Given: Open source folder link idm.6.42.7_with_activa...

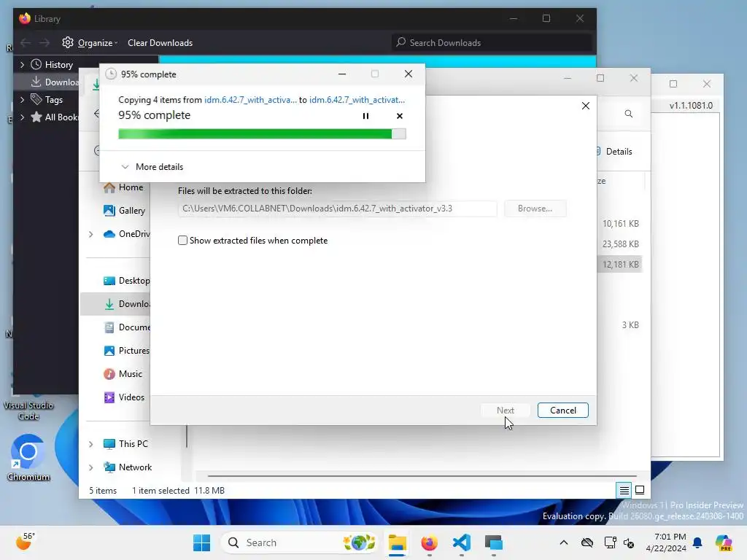Looking at the screenshot, I should (251, 99).
